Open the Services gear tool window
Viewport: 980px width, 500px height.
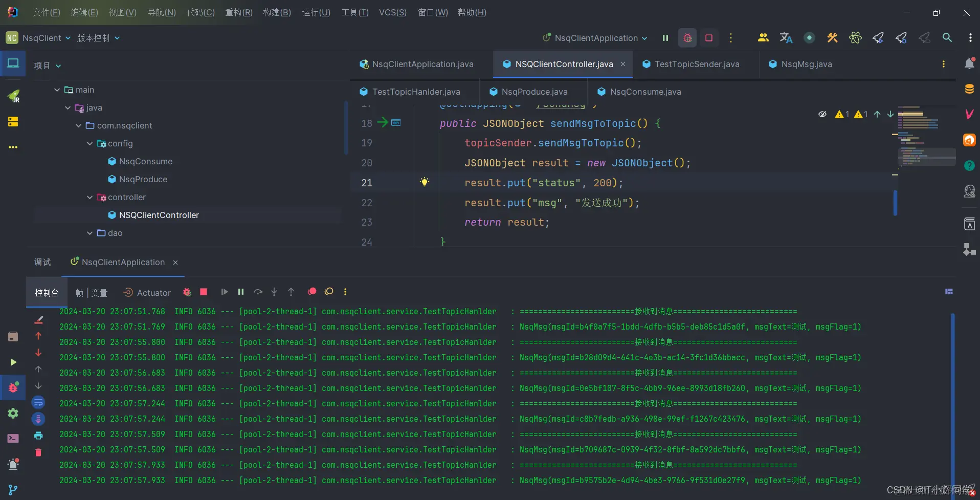(13, 413)
